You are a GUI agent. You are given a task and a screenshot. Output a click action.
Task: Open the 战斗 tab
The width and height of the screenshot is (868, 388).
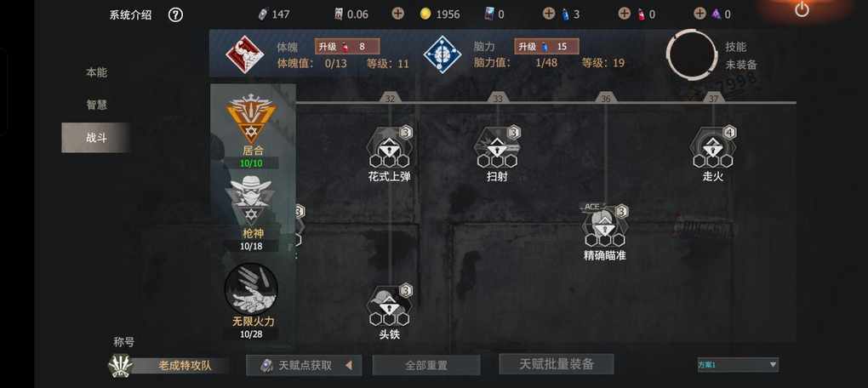tap(96, 138)
